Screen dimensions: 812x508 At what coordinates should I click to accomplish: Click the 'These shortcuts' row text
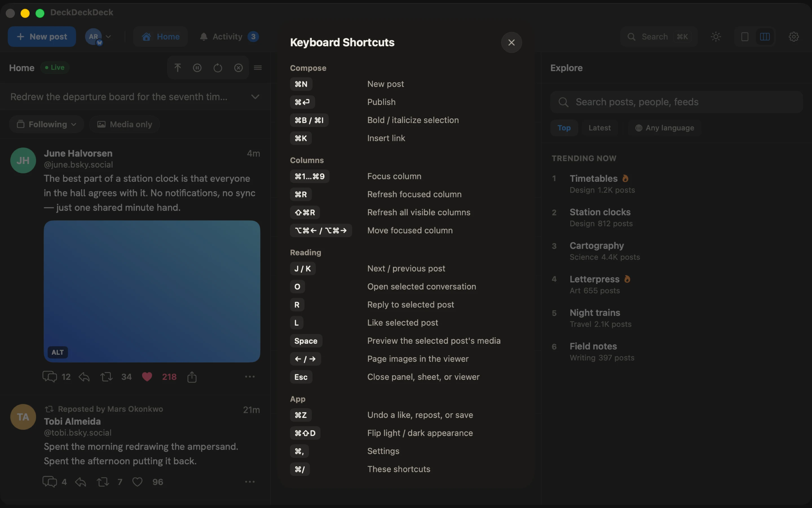(399, 469)
